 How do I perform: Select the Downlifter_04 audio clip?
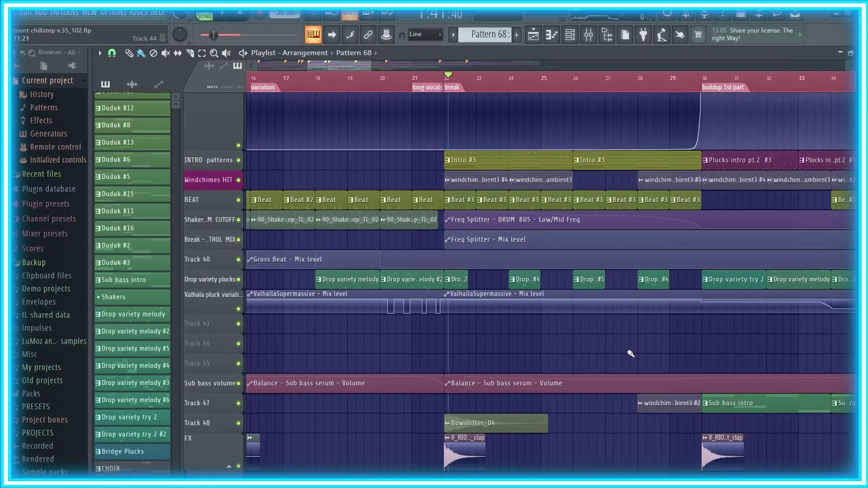point(496,424)
